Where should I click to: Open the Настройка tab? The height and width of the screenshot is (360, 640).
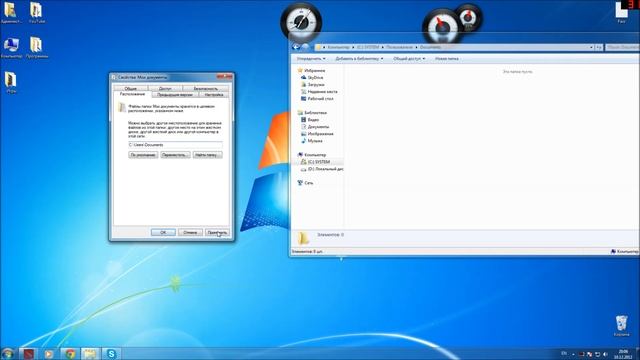(214, 95)
